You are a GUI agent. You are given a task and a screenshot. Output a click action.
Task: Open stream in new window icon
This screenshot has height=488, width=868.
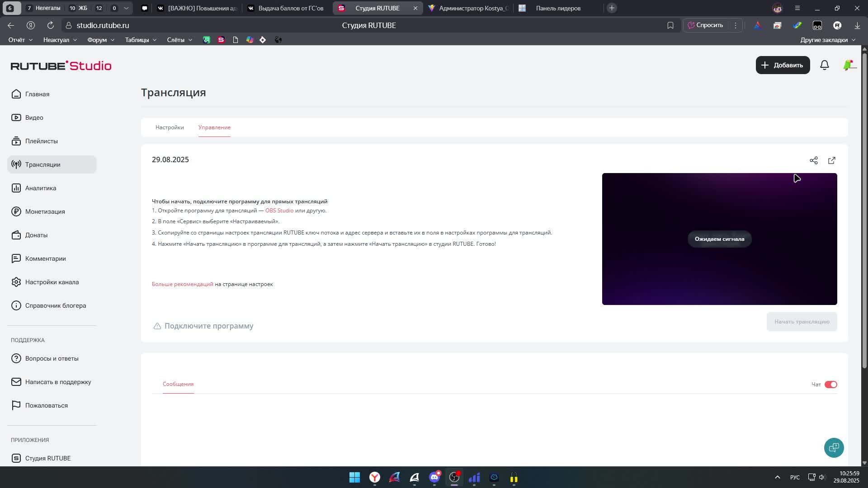(x=831, y=160)
